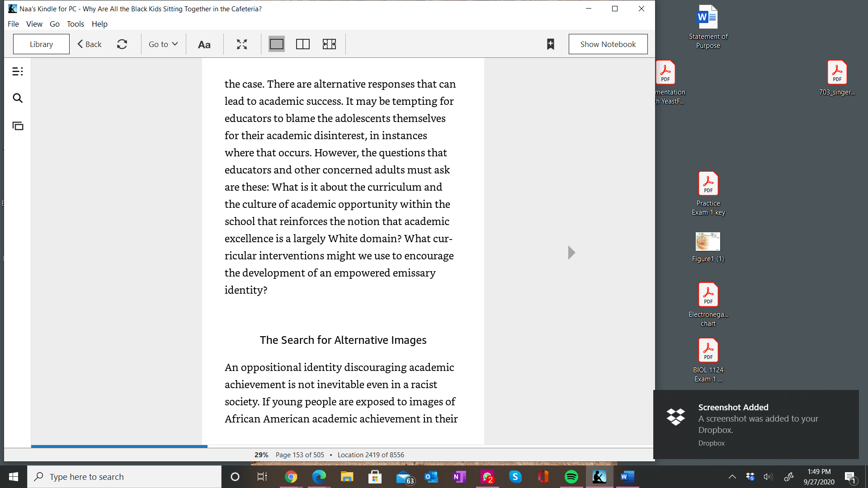The width and height of the screenshot is (868, 488).
Task: Switch to single column page layout
Action: (277, 44)
